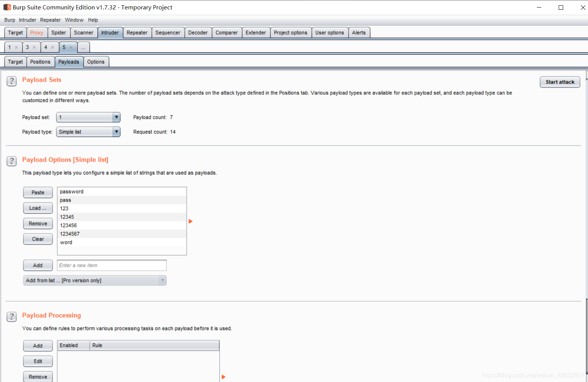Switch to the Extender tab
This screenshot has width=588, height=382.
(256, 33)
